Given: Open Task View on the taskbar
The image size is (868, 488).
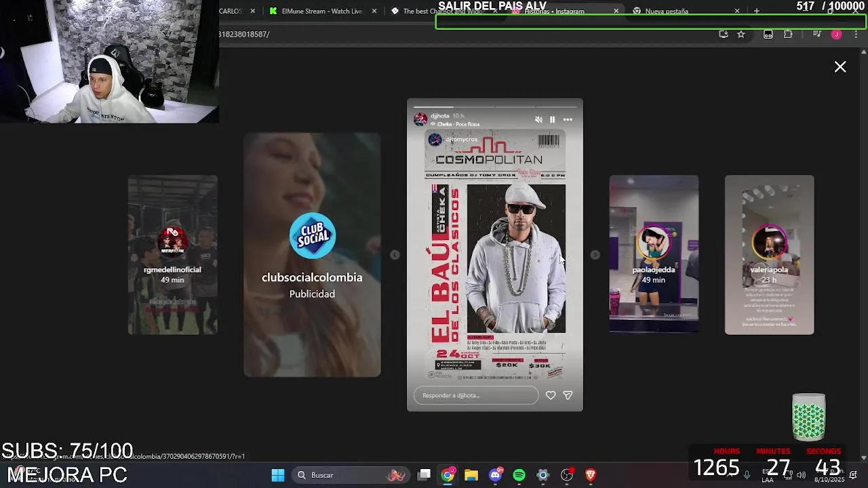Looking at the screenshot, I should click(x=425, y=474).
